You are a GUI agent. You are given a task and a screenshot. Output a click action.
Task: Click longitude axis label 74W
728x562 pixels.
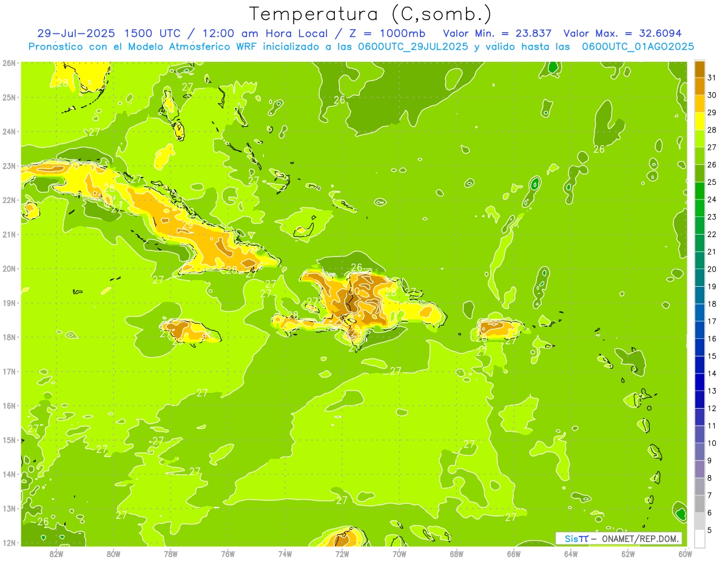pyautogui.click(x=285, y=554)
